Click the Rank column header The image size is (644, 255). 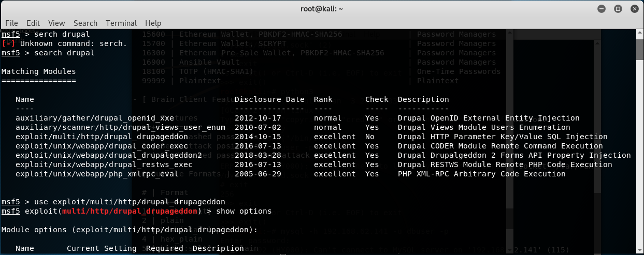pyautogui.click(x=323, y=99)
